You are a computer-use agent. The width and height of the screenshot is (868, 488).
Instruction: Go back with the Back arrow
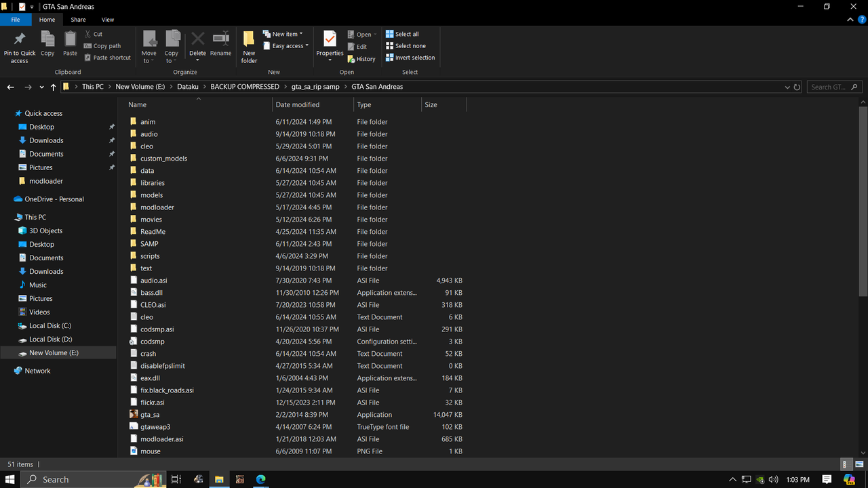(x=11, y=87)
